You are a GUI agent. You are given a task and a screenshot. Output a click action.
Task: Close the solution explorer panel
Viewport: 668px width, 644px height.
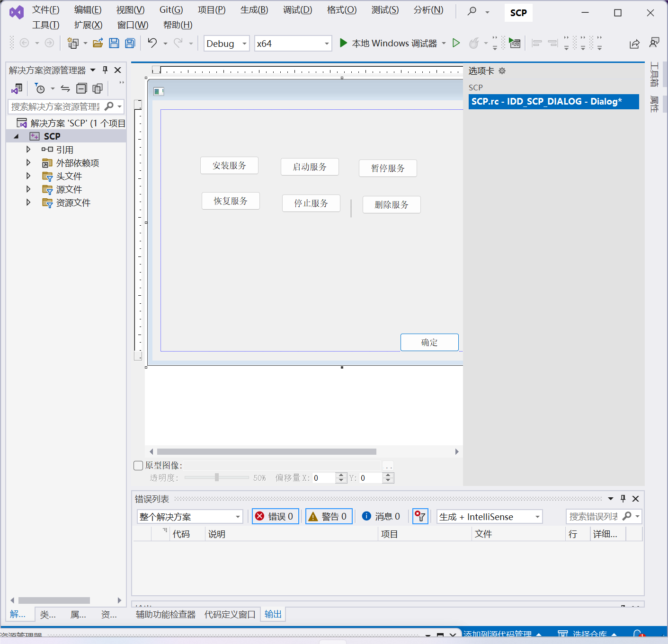point(118,70)
